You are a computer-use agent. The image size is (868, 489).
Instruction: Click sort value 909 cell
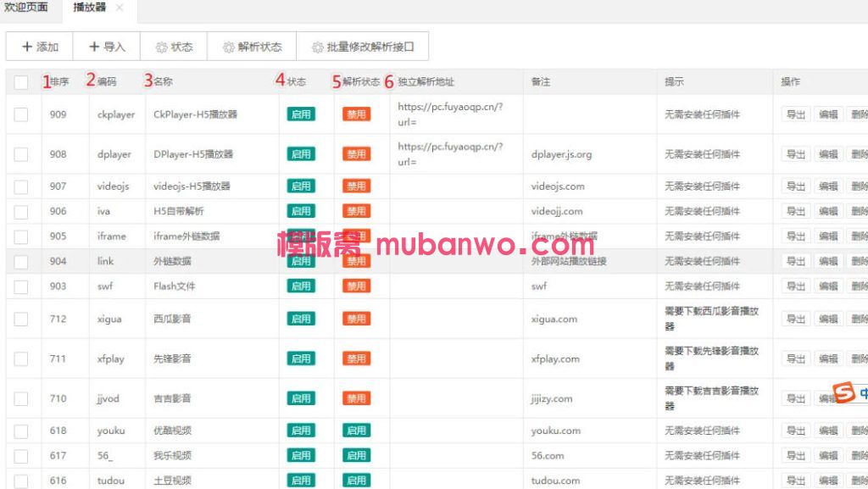coord(58,114)
